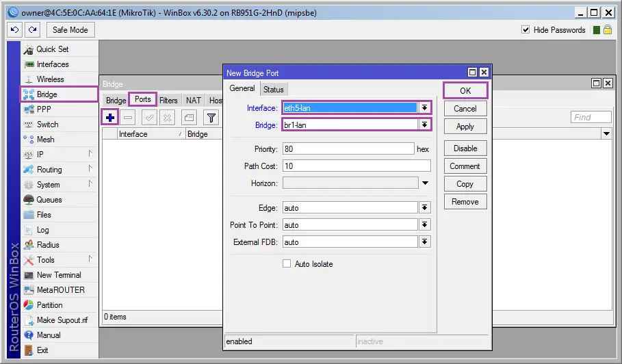Click the X Disable toolbar icon
This screenshot has width=622, height=364.
168,118
